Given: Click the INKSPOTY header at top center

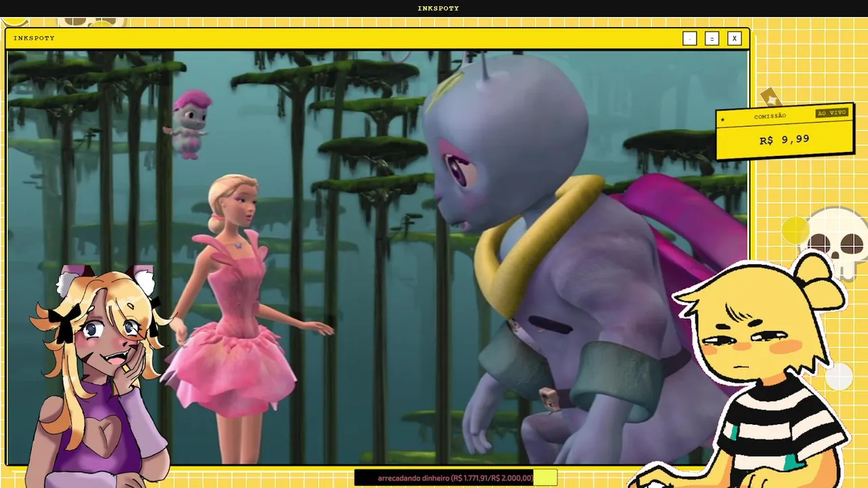Looking at the screenshot, I should tap(438, 8).
